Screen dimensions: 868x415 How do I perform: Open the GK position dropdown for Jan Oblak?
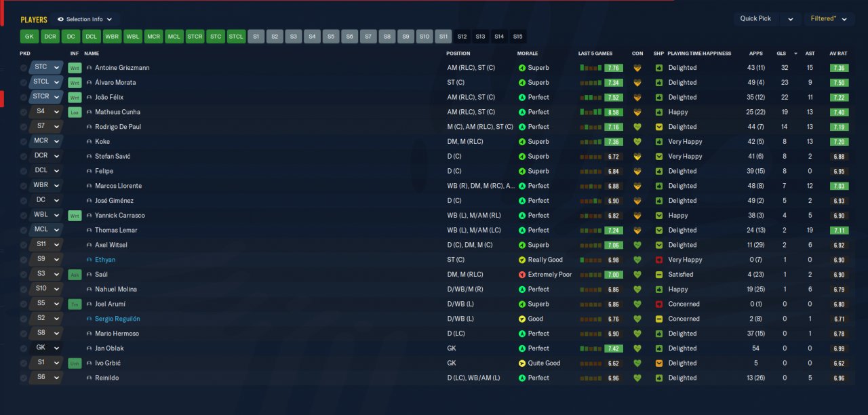(46, 349)
